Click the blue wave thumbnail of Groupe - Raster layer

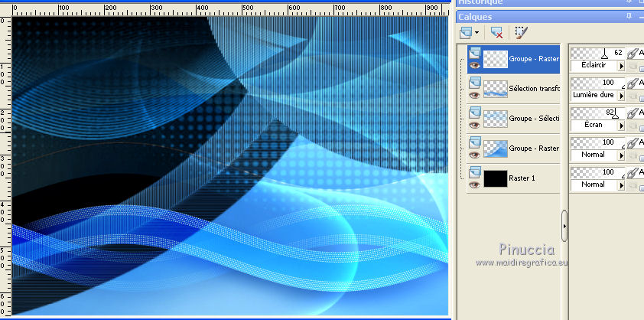pos(496,149)
